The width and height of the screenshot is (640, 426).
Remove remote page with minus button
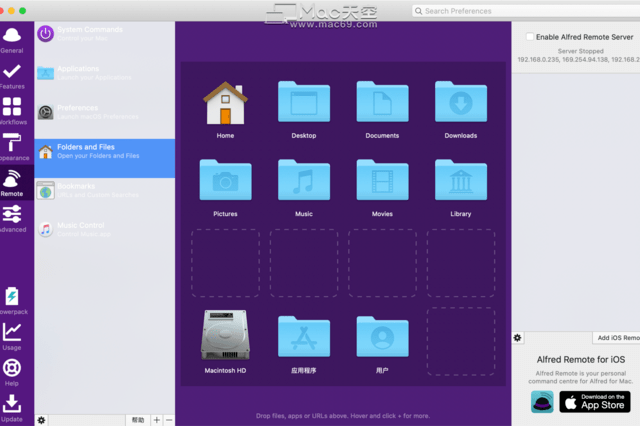169,420
